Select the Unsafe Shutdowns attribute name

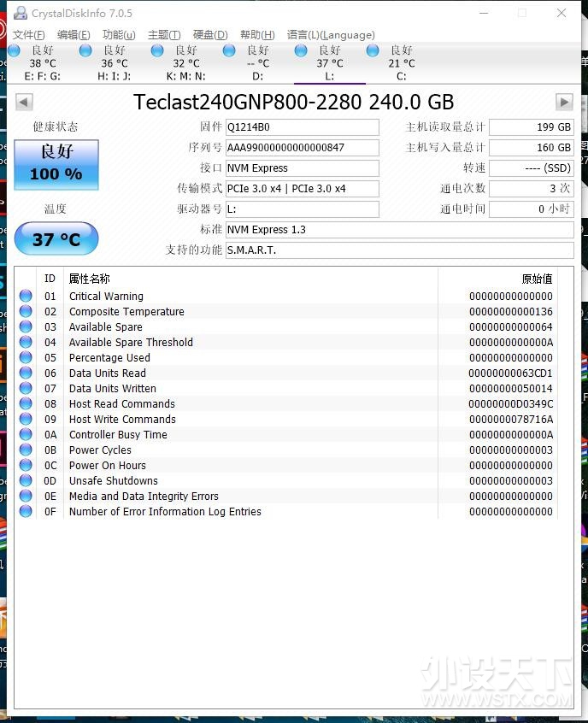click(x=113, y=480)
